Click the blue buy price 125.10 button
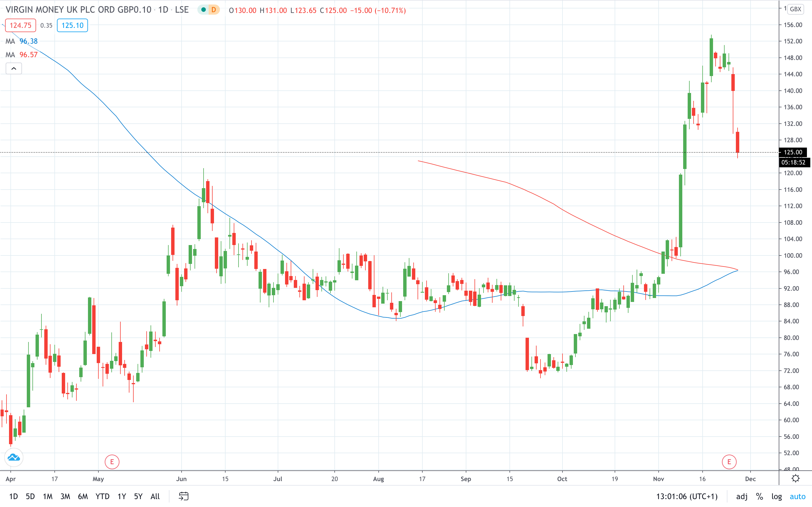The image size is (812, 507). (72, 25)
